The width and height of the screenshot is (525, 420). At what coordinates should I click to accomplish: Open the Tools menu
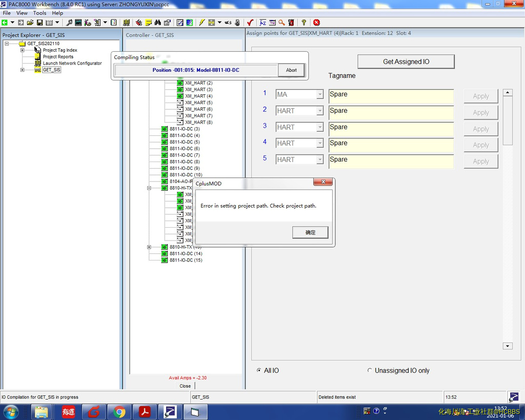[39, 13]
